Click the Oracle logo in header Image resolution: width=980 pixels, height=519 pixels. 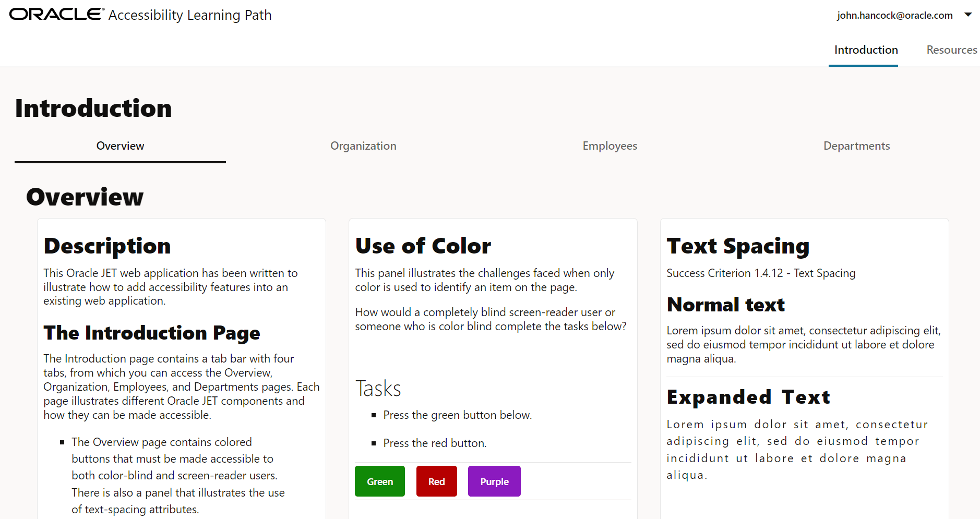coord(57,14)
